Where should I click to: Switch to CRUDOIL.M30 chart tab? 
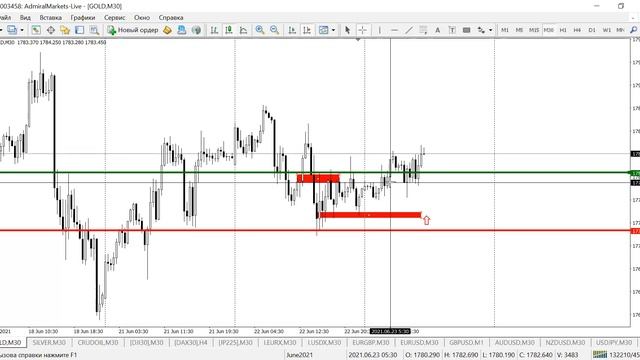(98, 342)
